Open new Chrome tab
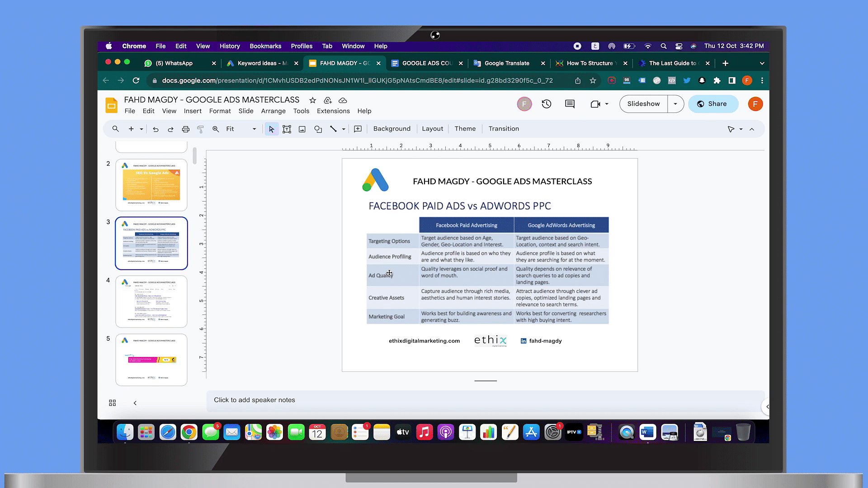 [726, 63]
